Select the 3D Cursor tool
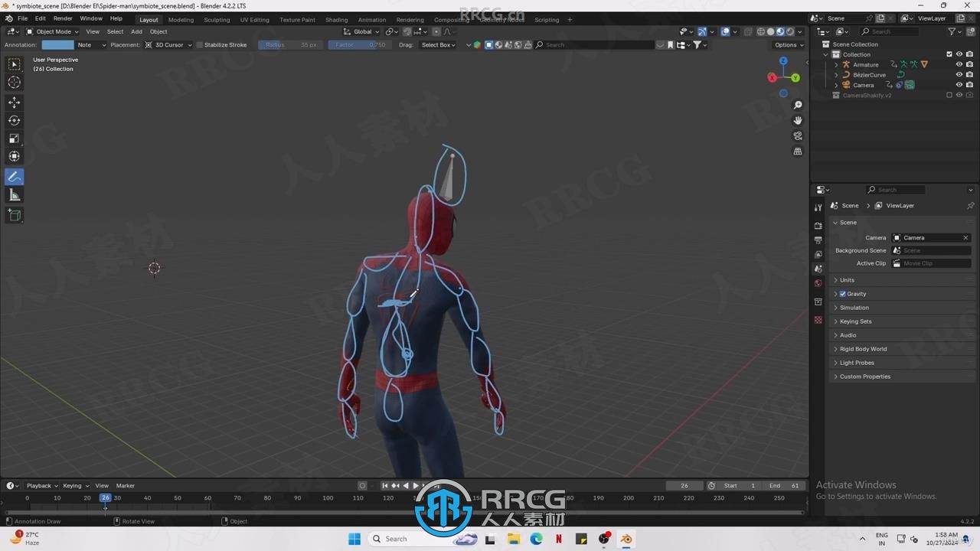Screen dimensions: 980x551 [x=15, y=82]
